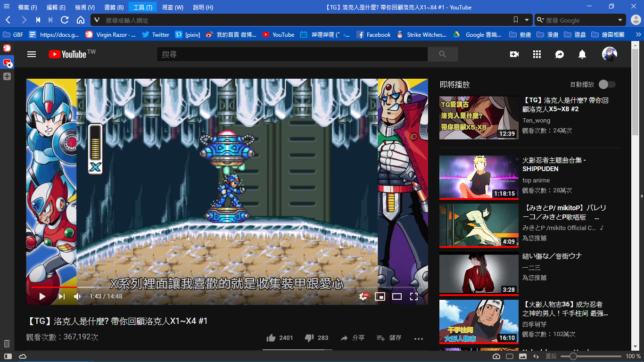644x362 pixels.
Task: Open the YouTube account avatar menu
Action: pyautogui.click(x=610, y=54)
